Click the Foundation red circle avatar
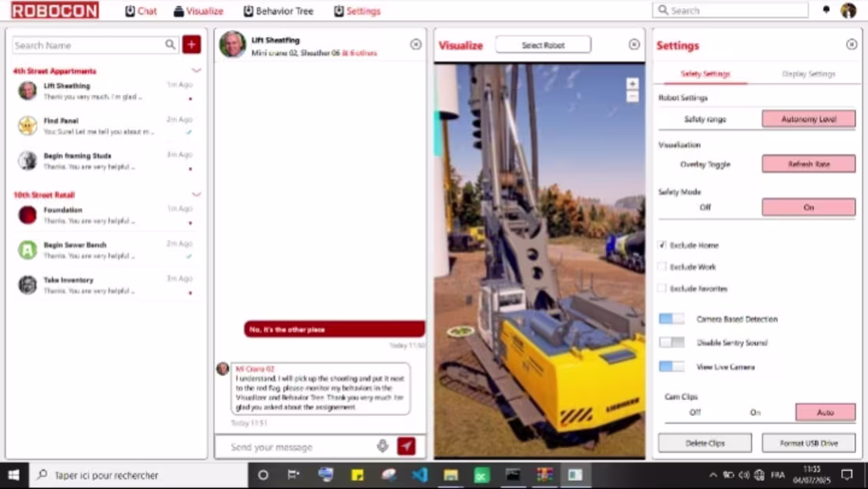Screen dimensions: 868x489 click(27, 215)
